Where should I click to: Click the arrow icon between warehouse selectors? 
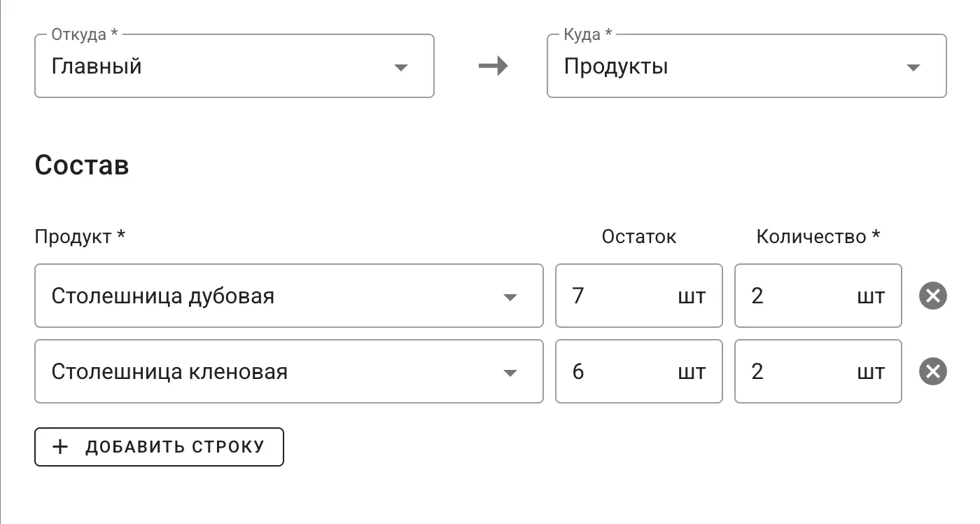pyautogui.click(x=494, y=66)
